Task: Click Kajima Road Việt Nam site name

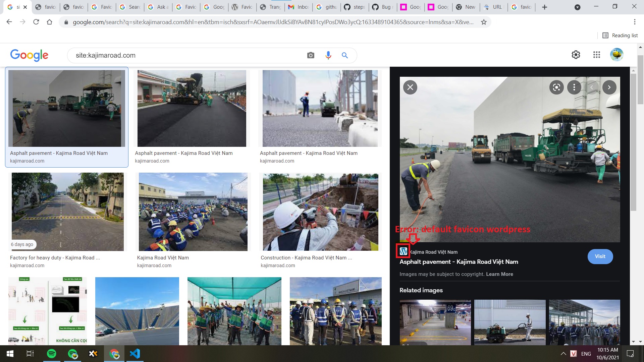Action: coord(434,252)
